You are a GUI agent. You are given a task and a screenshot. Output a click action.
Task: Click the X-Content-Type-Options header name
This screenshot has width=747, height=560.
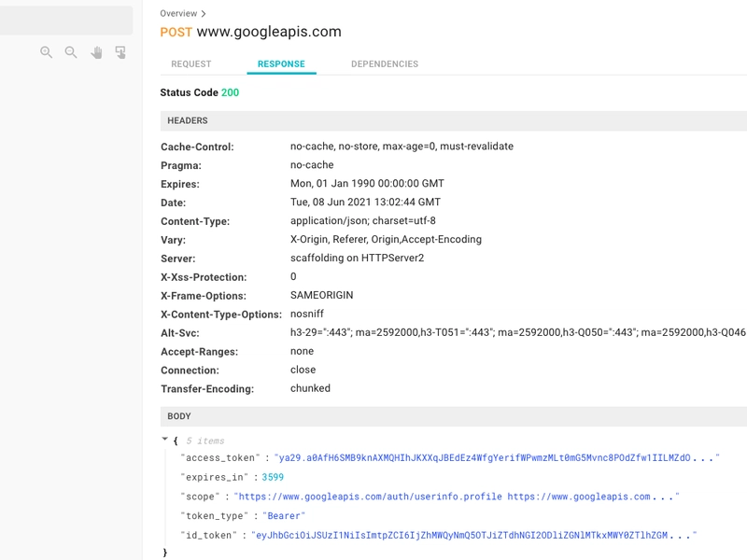pyautogui.click(x=221, y=315)
